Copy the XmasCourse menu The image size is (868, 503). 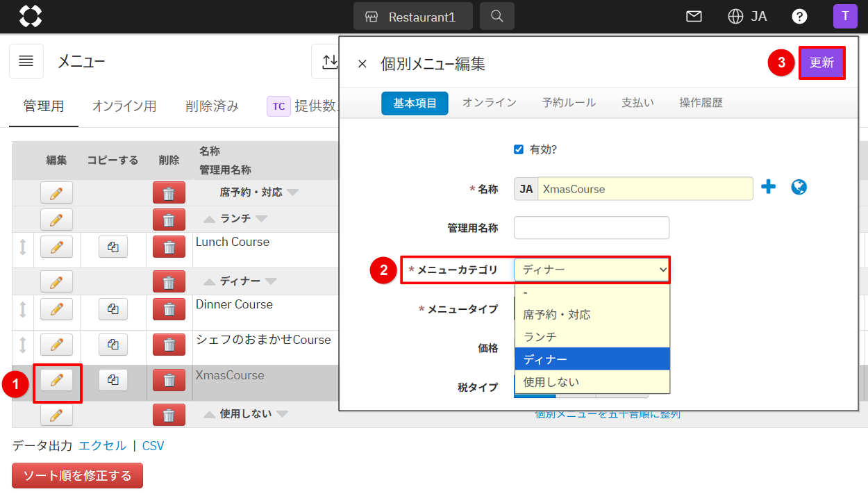tap(113, 379)
